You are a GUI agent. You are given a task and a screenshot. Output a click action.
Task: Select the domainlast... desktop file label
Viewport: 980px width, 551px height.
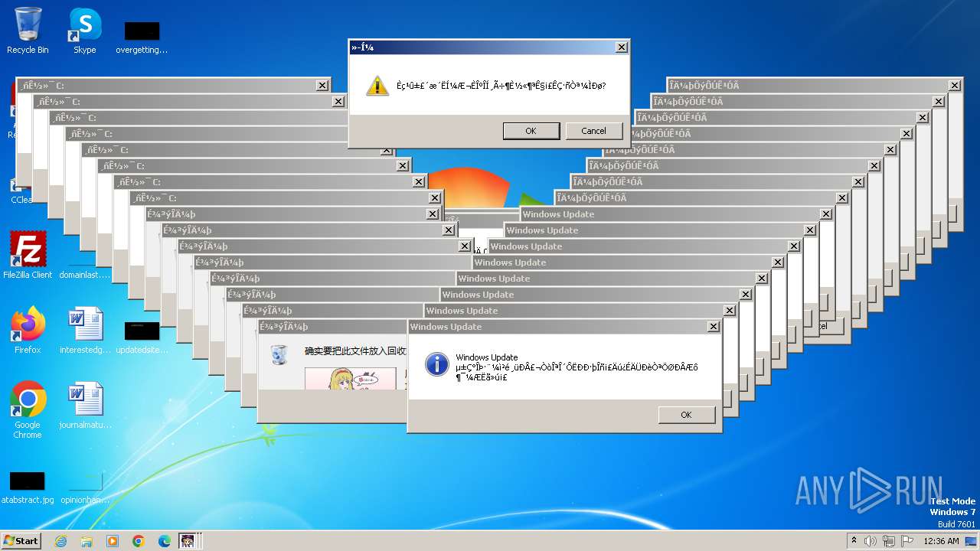pyautogui.click(x=84, y=275)
